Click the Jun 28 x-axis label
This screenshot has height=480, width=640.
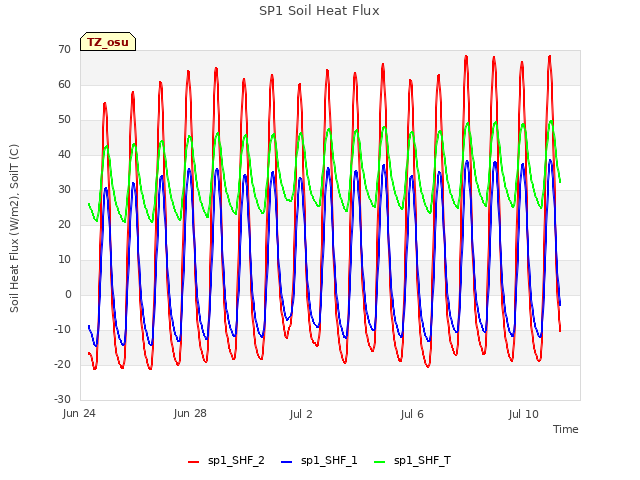[x=190, y=414]
